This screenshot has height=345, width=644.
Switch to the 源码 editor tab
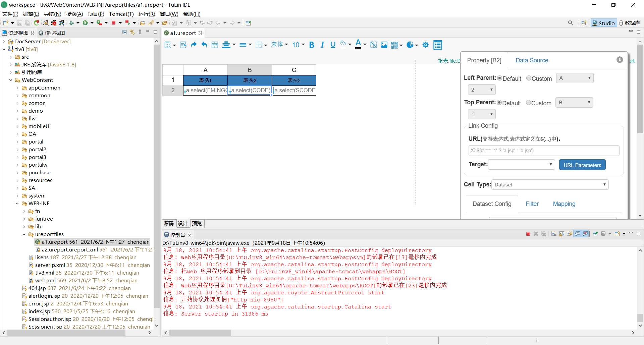(169, 223)
